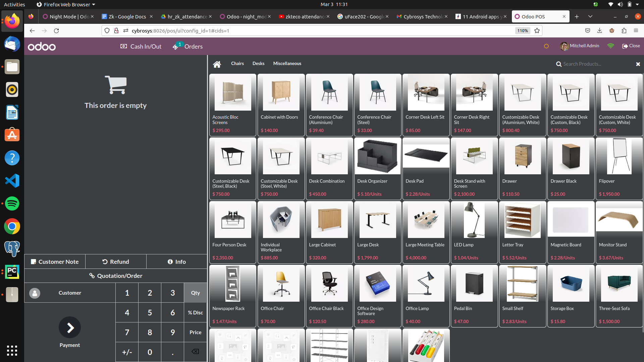Click the sun night mode icon
Image resolution: width=644 pixels, height=362 pixels.
[546, 46]
